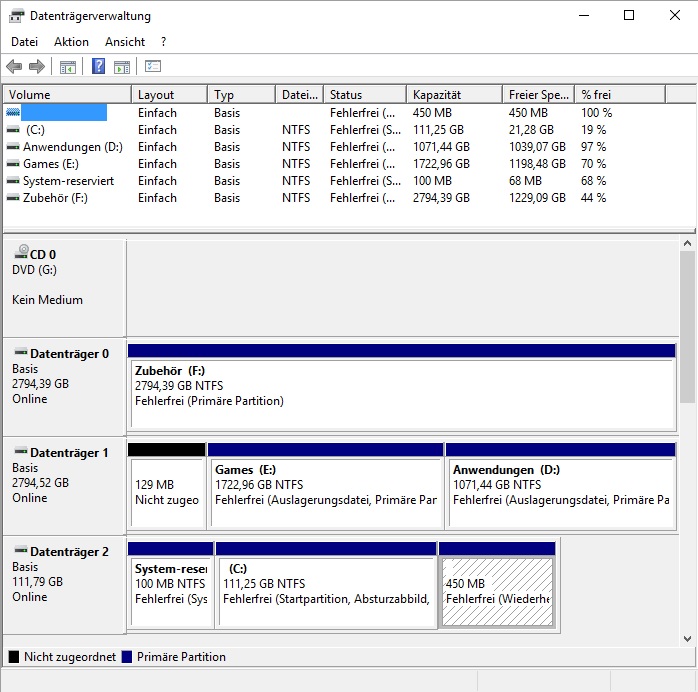The height and width of the screenshot is (692, 698).
Task: Open the Datei menu
Action: pos(24,42)
